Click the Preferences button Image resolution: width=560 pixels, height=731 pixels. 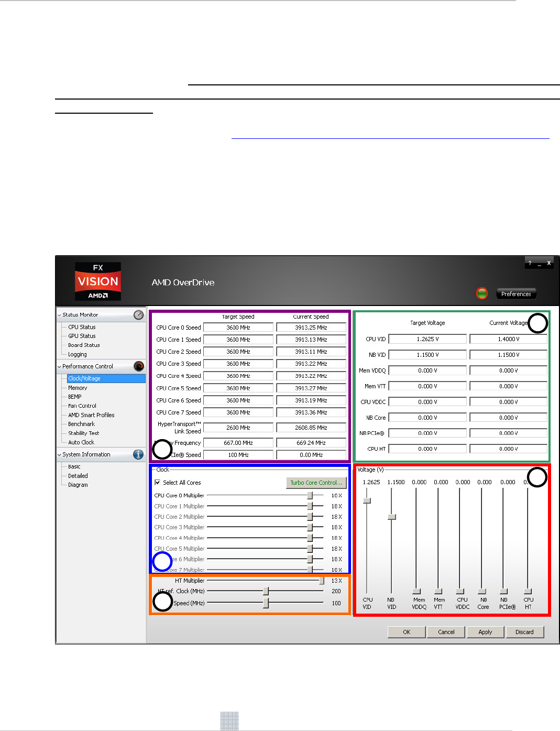tap(516, 294)
